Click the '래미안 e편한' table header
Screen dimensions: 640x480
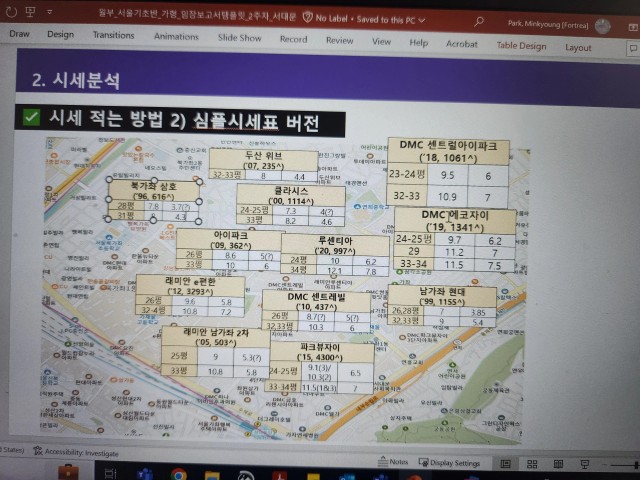(x=190, y=286)
